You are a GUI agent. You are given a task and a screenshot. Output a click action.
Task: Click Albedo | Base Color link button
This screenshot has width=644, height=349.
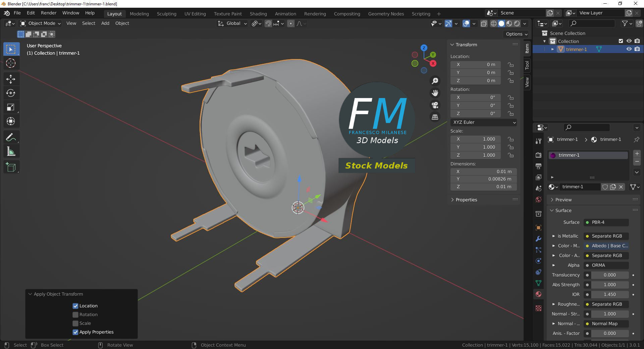(606, 246)
